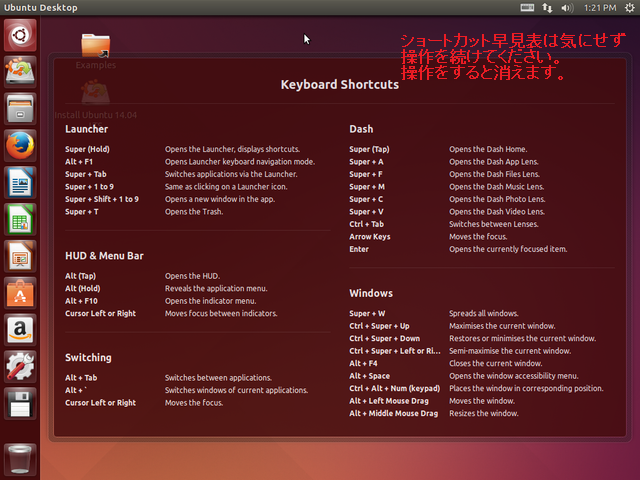
Task: Open the Amazon launcher icon
Action: 20,330
